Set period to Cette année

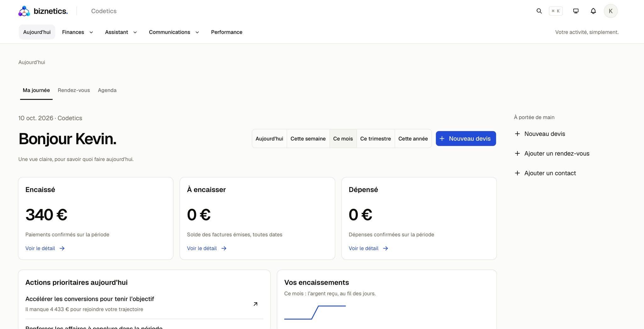click(x=413, y=139)
